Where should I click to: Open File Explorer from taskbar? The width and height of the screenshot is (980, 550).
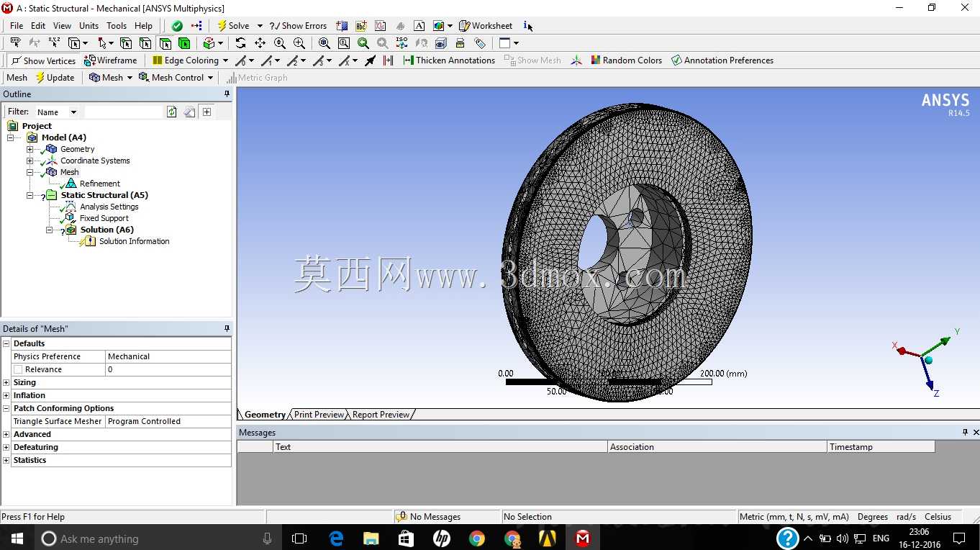coord(371,538)
